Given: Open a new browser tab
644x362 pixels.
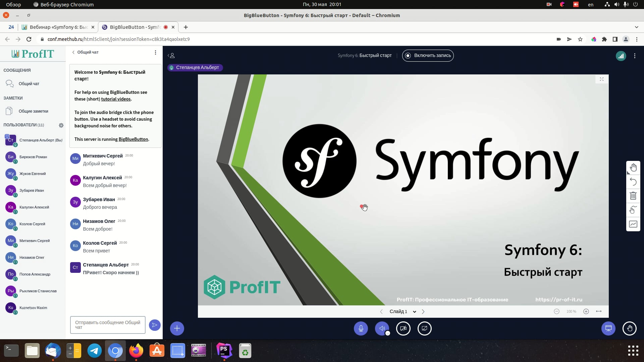Looking at the screenshot, I should [186, 27].
